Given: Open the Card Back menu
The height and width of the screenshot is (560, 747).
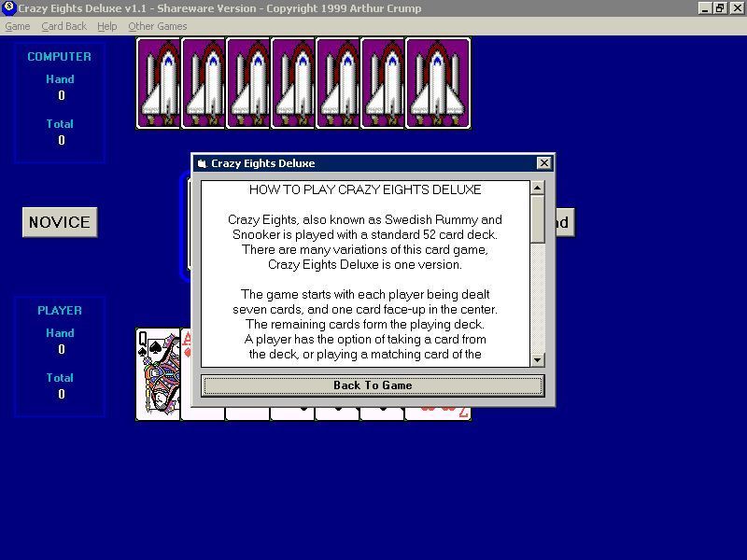Looking at the screenshot, I should (63, 26).
